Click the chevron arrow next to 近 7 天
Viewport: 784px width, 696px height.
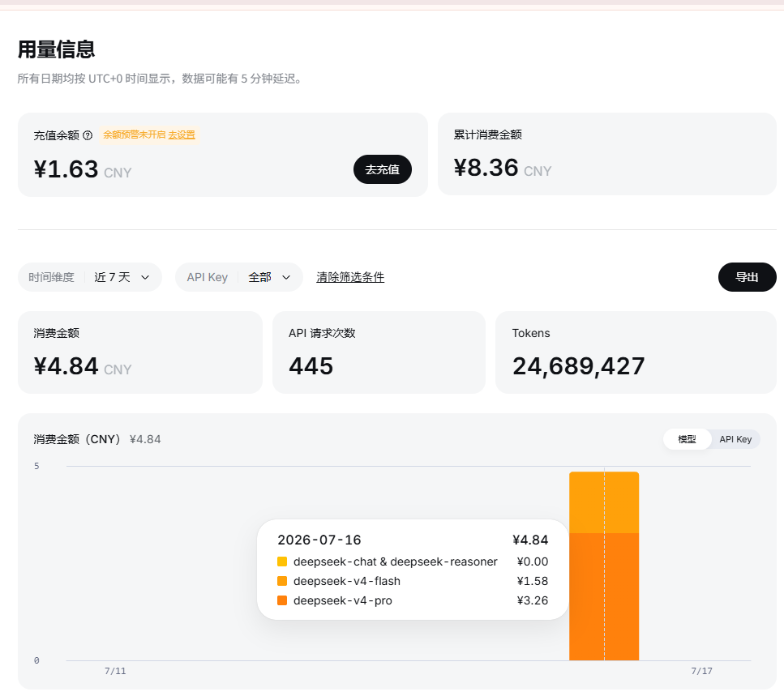145,277
